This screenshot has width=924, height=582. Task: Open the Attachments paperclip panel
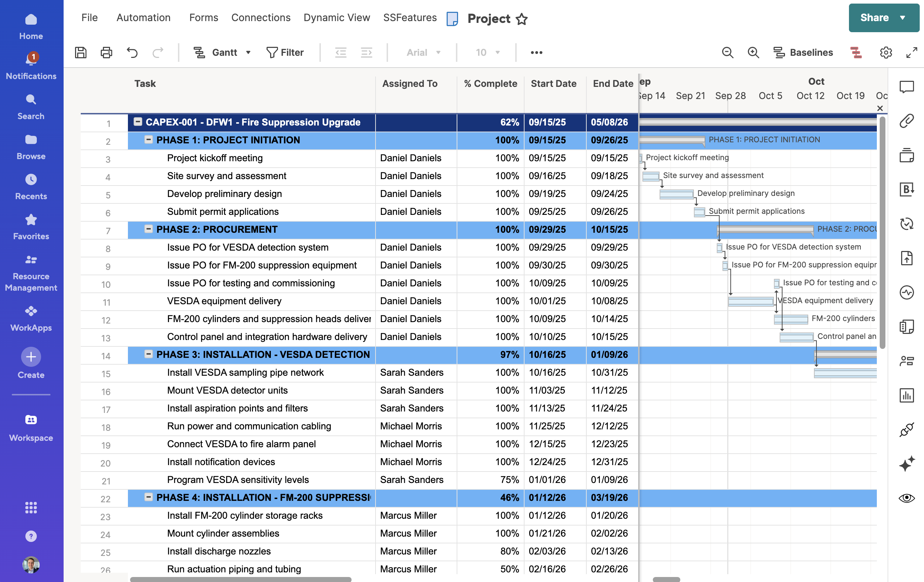click(x=906, y=121)
